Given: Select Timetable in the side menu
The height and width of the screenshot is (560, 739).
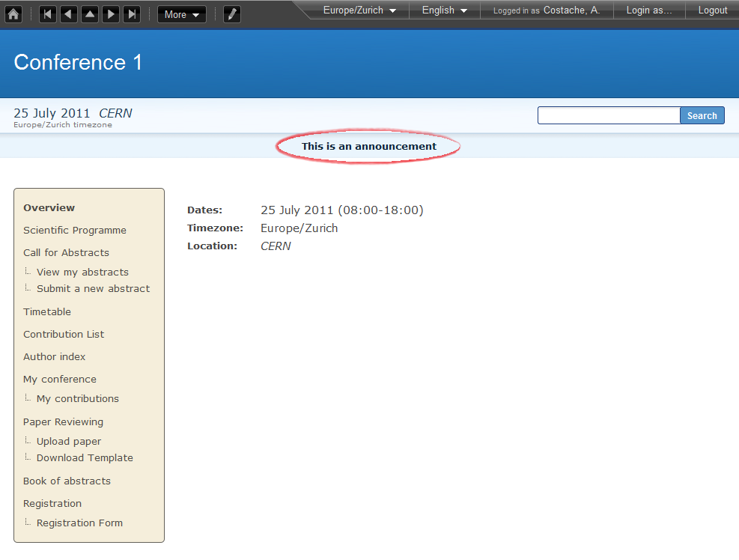Looking at the screenshot, I should pos(47,311).
